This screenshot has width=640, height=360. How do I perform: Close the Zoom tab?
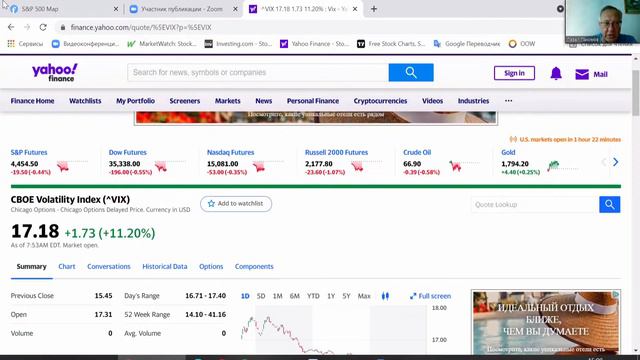235,9
